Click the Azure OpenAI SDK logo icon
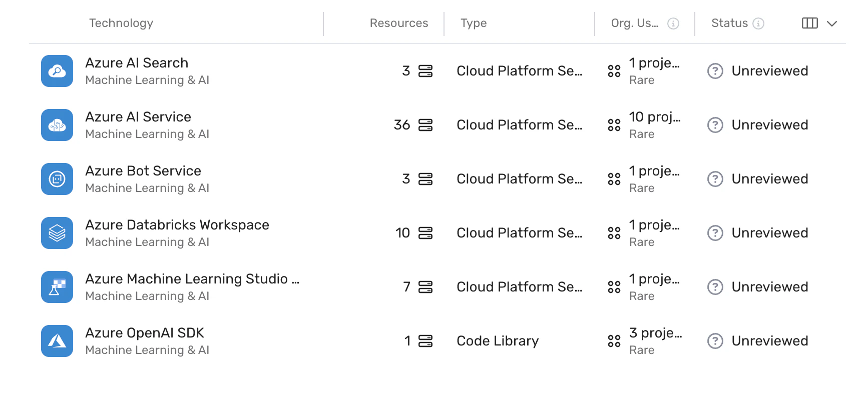 click(x=57, y=341)
